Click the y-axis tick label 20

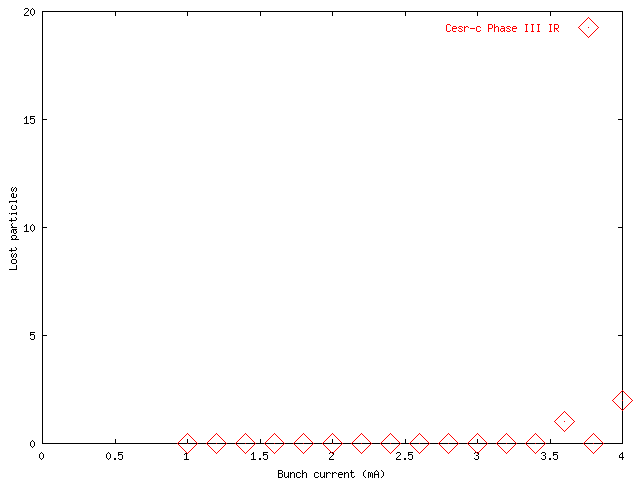tap(29, 12)
